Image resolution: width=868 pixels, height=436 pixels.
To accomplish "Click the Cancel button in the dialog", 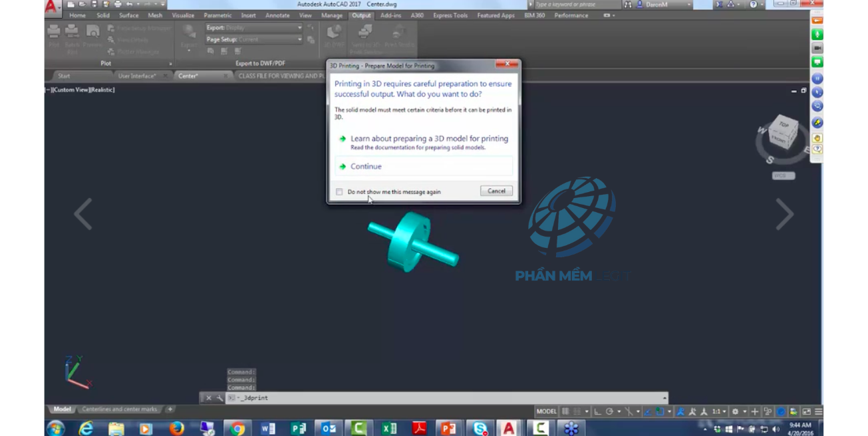I will tap(497, 191).
